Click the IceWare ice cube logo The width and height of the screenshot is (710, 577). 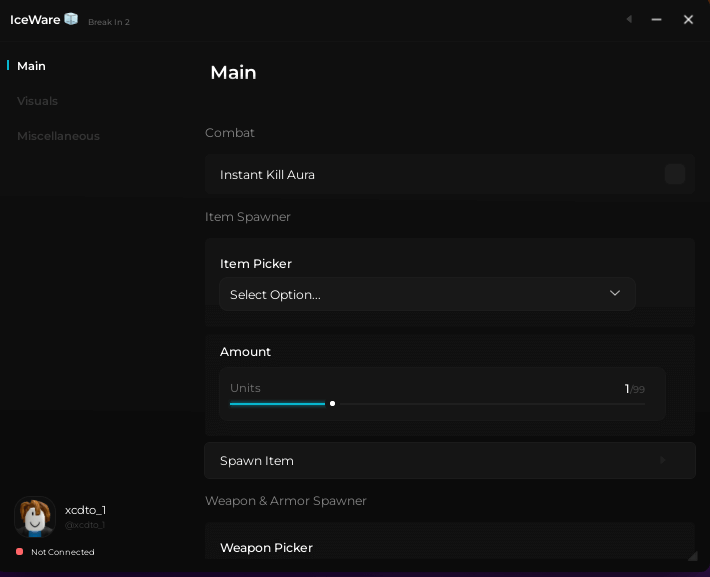pyautogui.click(x=71, y=19)
